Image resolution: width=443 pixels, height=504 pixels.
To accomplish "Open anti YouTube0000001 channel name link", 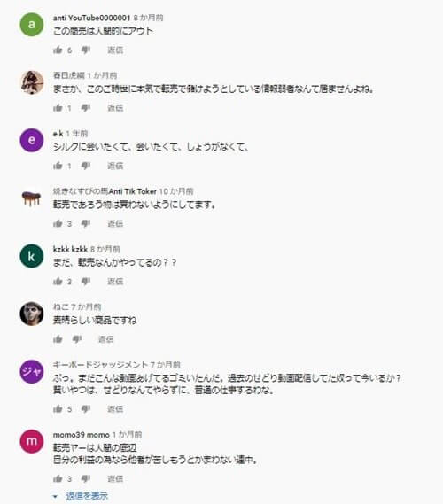I will [91, 18].
